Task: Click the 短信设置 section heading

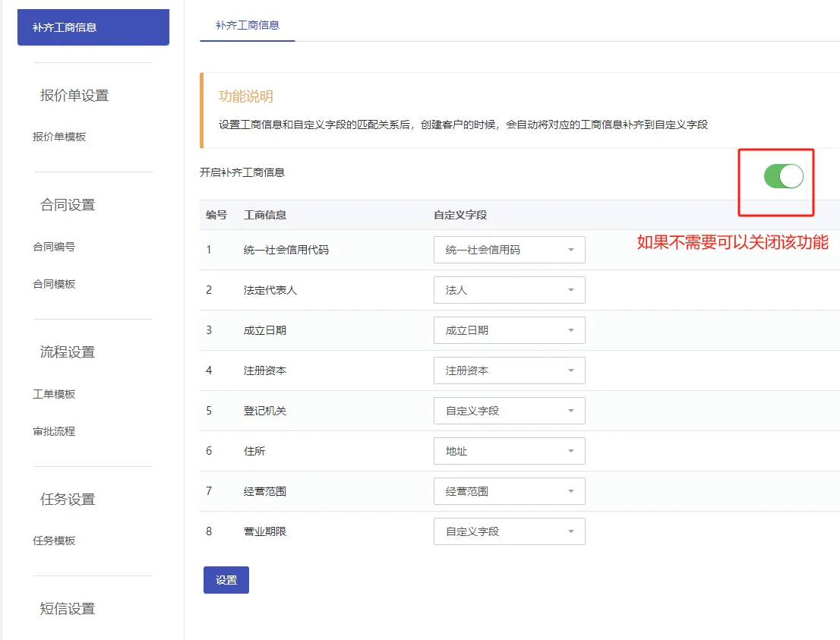Action: 68,608
